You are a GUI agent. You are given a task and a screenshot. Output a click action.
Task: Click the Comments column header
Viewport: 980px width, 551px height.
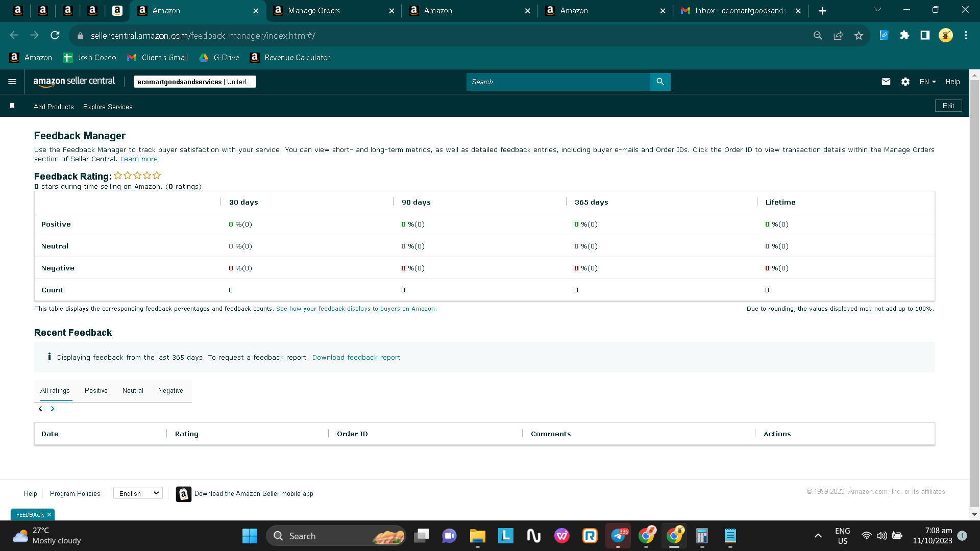point(551,434)
